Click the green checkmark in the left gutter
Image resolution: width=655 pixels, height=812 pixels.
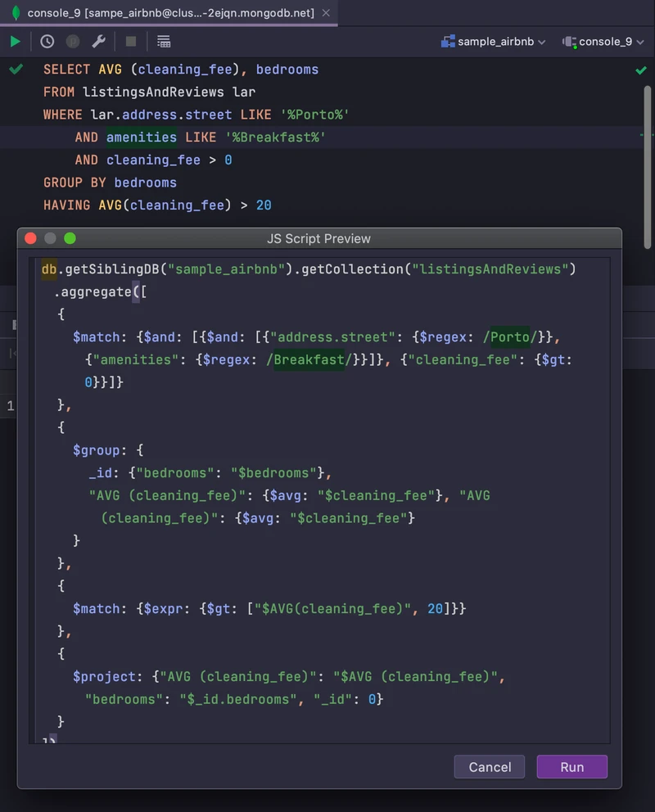16,69
